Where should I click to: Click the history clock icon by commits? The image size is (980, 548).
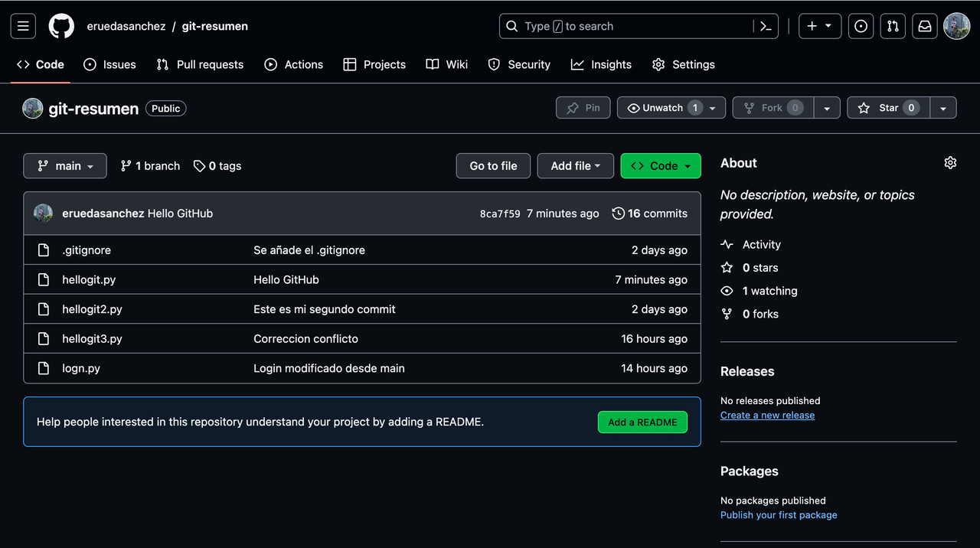point(618,214)
